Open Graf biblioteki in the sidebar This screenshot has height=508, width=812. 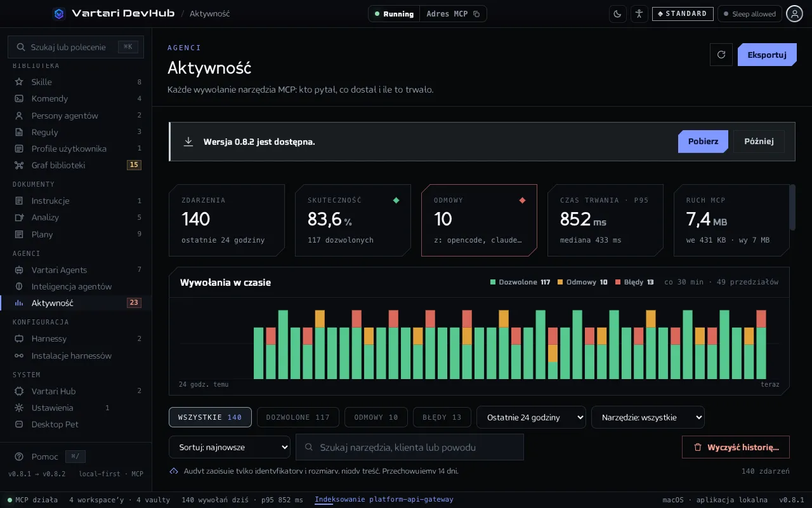[76, 165]
